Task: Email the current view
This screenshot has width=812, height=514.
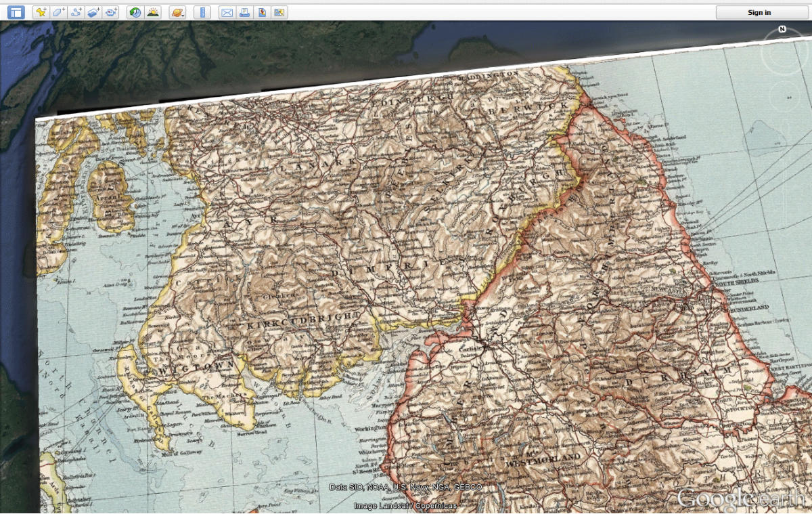Action: tap(227, 12)
